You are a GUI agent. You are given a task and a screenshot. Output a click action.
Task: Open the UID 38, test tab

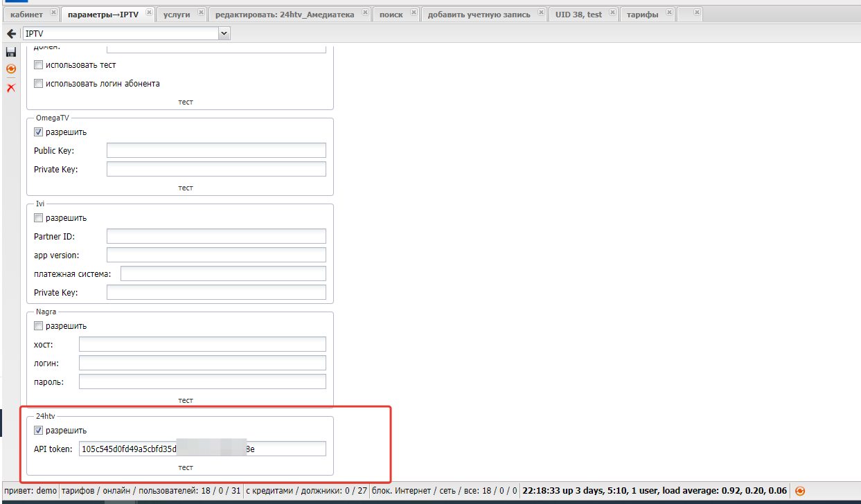coord(578,15)
